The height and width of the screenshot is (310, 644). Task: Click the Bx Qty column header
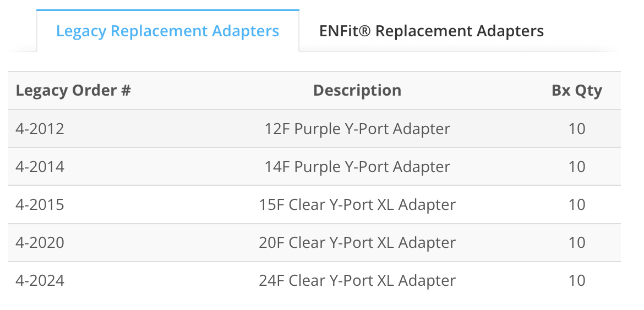(x=577, y=91)
